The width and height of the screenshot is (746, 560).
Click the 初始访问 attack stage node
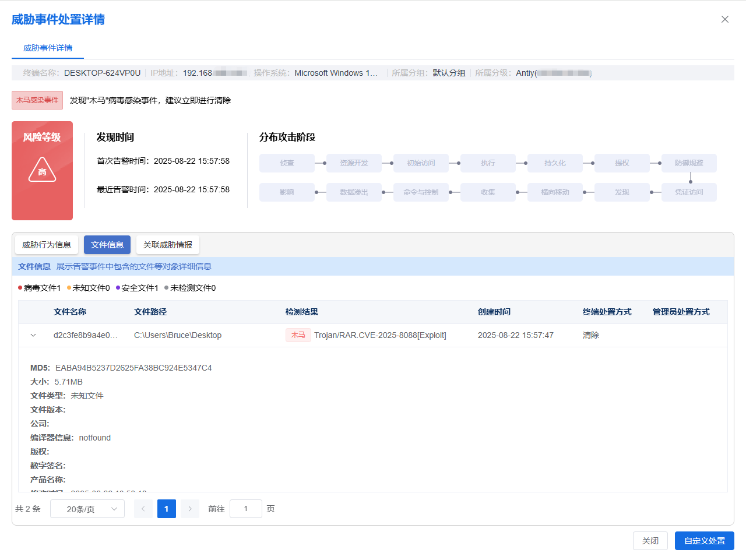(421, 163)
